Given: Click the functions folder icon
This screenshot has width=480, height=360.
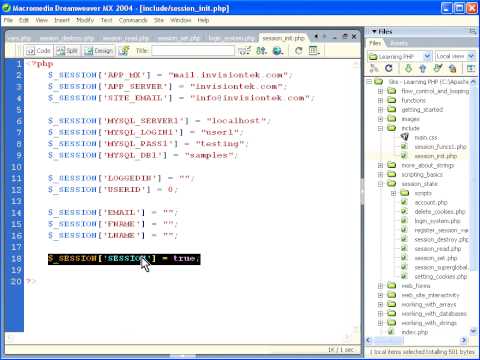Looking at the screenshot, I should click(391, 100).
